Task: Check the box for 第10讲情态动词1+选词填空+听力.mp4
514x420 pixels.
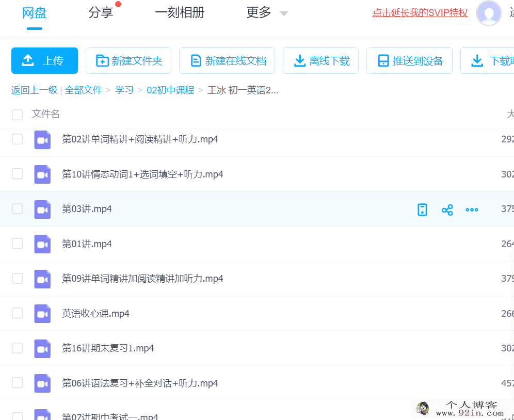Action: [x=18, y=174]
